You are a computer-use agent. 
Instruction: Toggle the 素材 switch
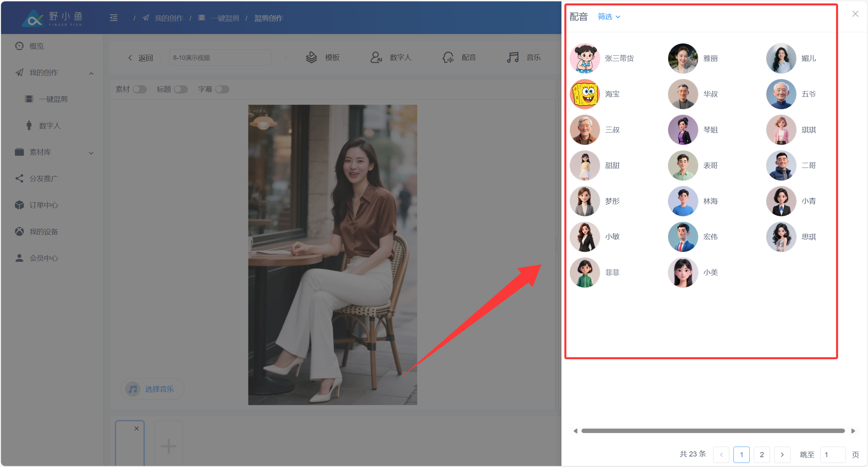pos(139,89)
